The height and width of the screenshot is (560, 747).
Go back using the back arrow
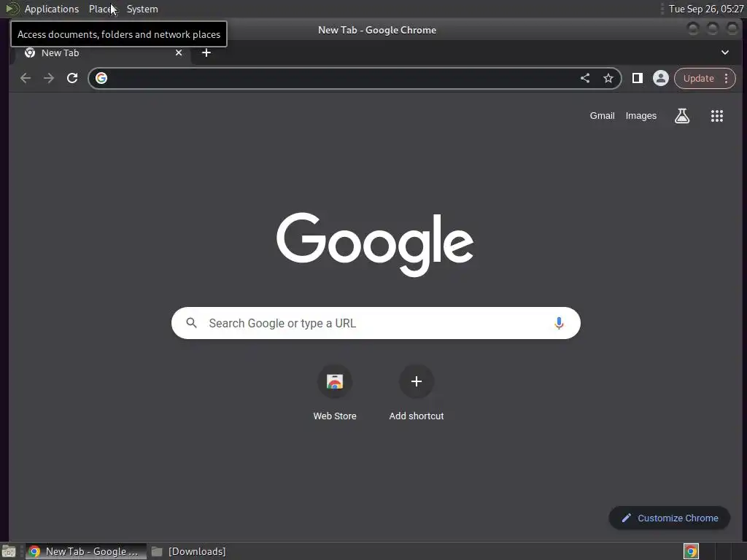26,78
